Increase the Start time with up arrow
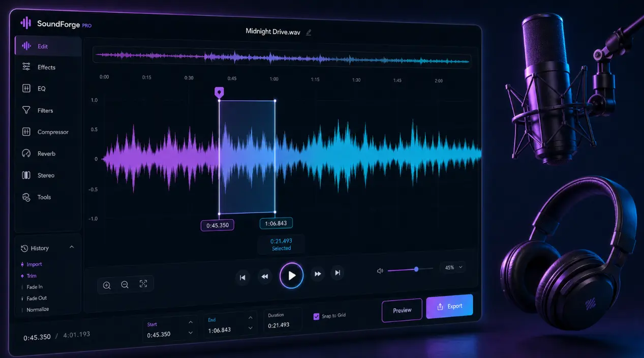 pos(191,322)
